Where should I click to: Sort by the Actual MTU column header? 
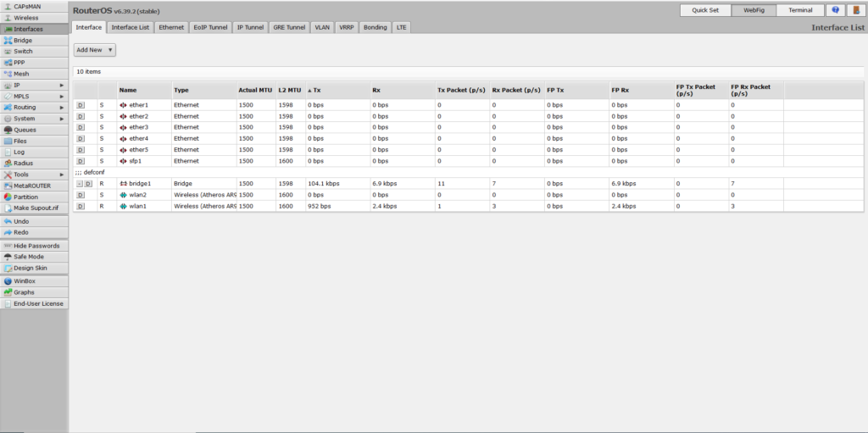click(x=256, y=90)
